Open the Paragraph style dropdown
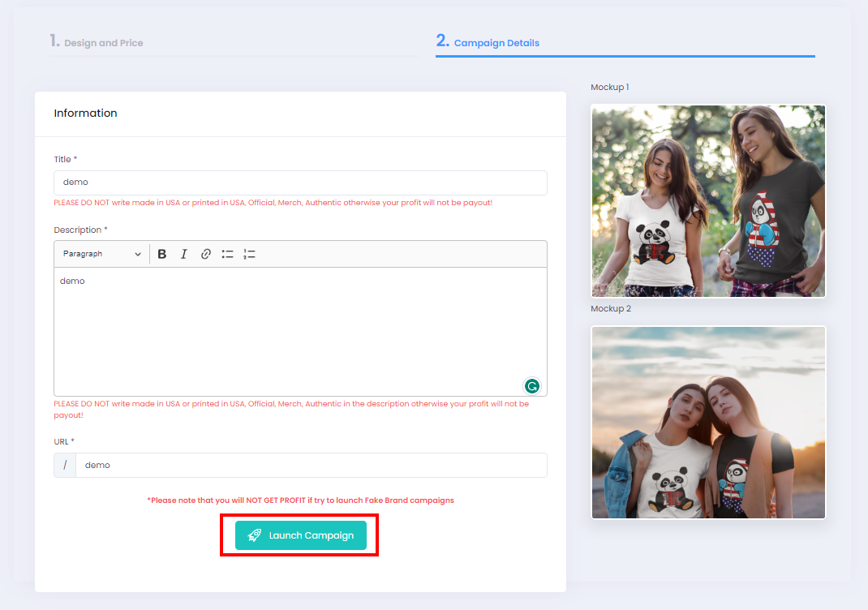The image size is (868, 610). pyautogui.click(x=101, y=254)
